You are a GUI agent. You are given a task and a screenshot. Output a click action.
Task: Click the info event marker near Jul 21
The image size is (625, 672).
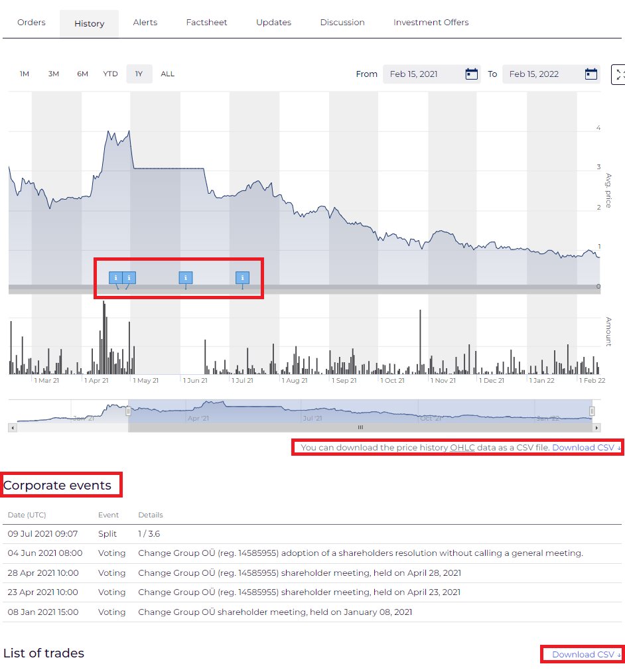tap(243, 278)
